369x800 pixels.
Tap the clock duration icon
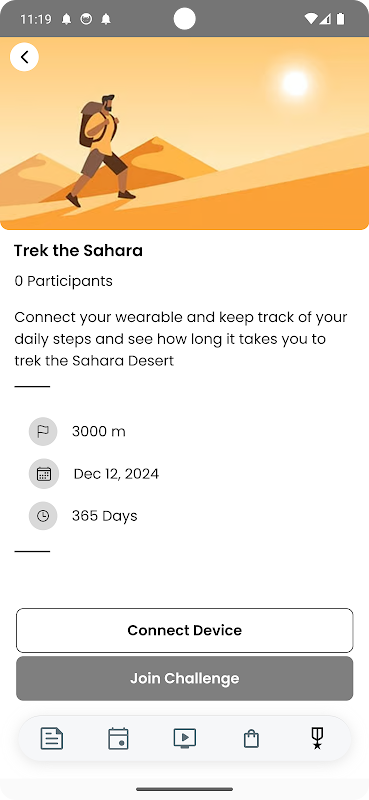pyautogui.click(x=43, y=516)
